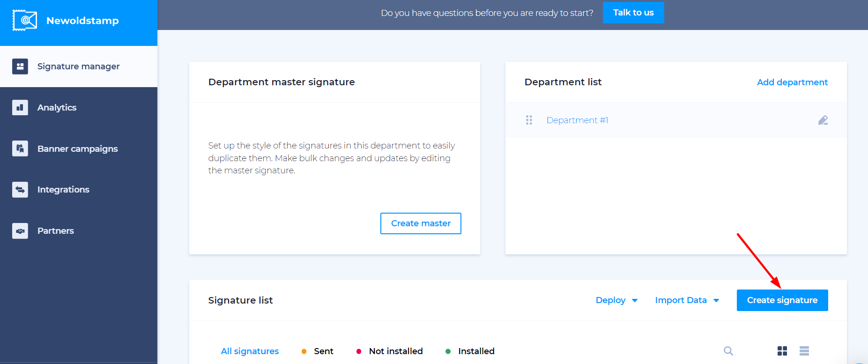Click the Add department link
868x364 pixels.
792,82
